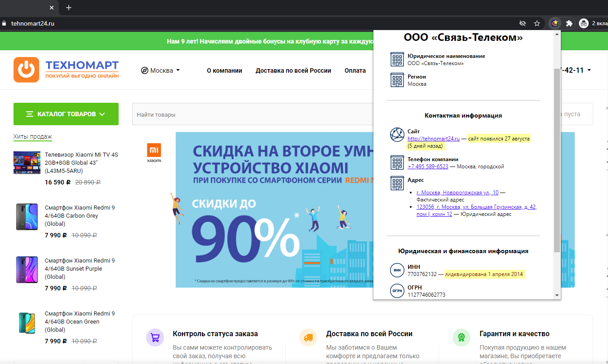608x364 pixels.
Task: Select the Хиты продаж tab
Action: 33,137
